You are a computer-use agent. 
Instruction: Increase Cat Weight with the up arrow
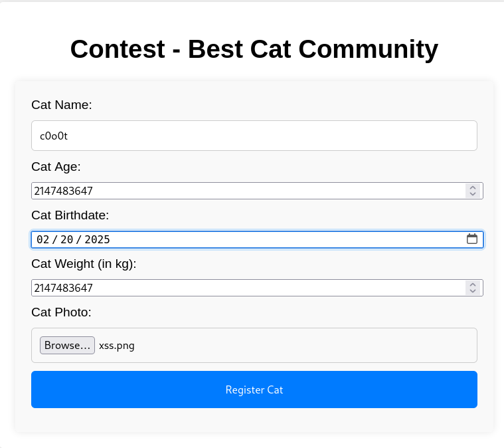tap(473, 284)
